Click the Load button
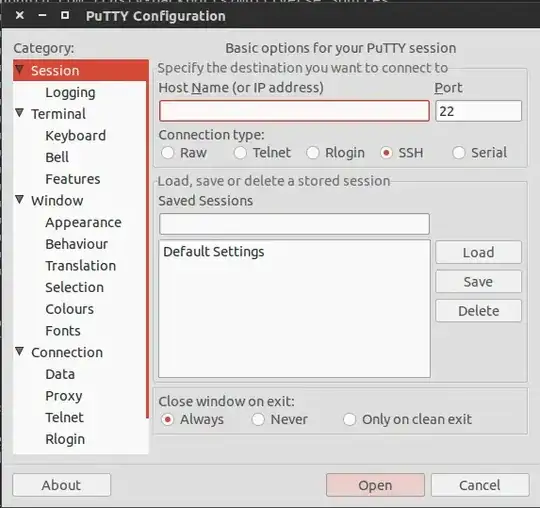The width and height of the screenshot is (540, 508). click(478, 252)
